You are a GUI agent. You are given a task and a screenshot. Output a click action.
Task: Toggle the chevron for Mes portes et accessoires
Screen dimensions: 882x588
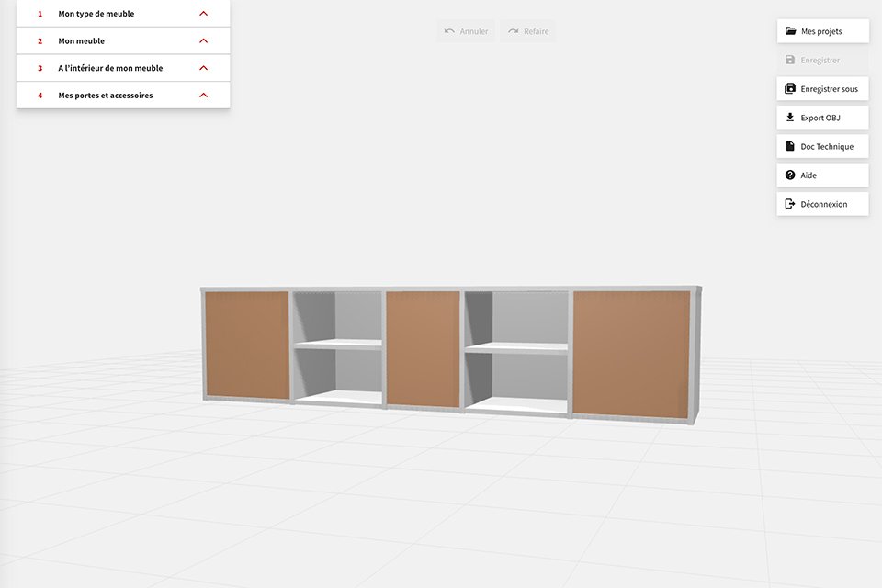coord(204,96)
